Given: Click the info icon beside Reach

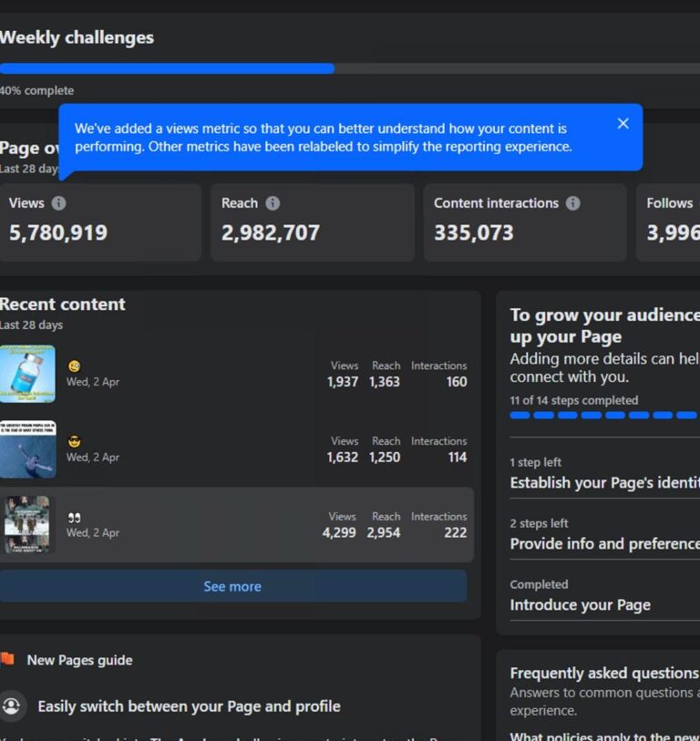Looking at the screenshot, I should (x=273, y=203).
